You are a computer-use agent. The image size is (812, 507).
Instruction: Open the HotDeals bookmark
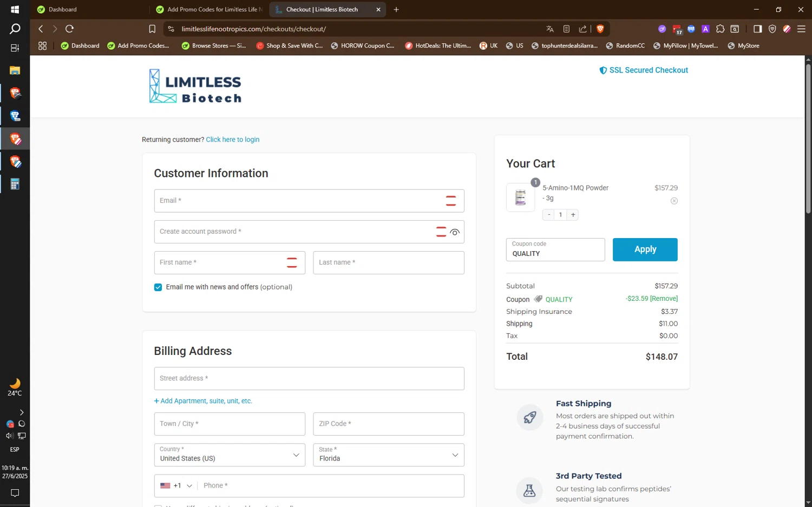438,45
